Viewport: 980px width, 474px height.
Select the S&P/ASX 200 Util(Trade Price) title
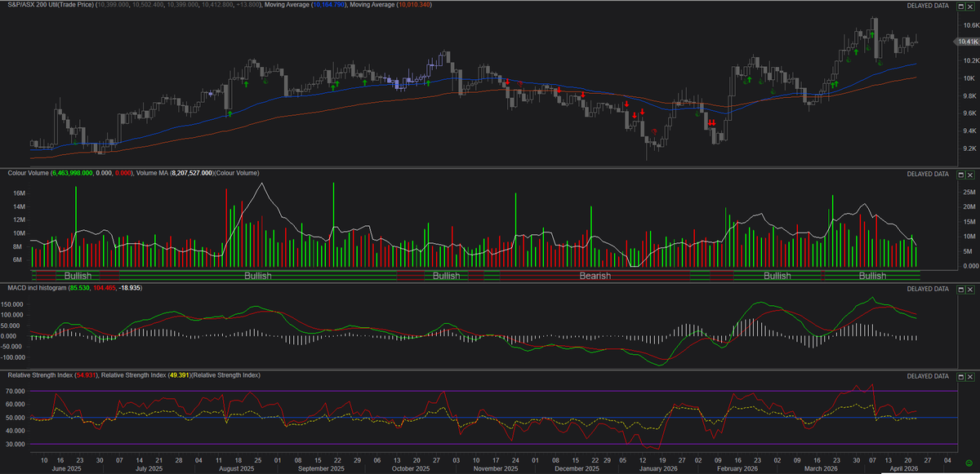click(51, 6)
